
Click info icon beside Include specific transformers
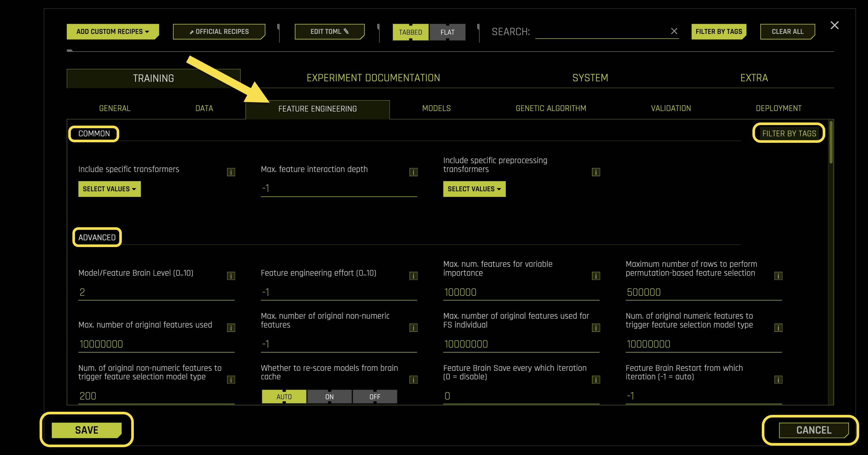231,172
